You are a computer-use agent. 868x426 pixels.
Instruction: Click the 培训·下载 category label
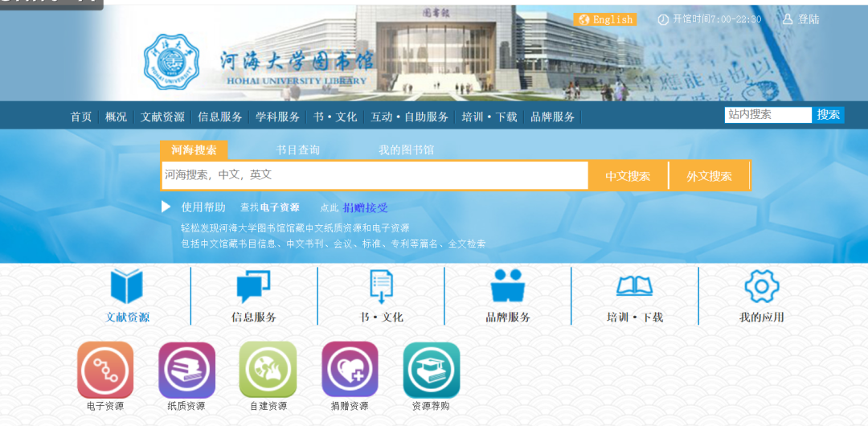click(634, 317)
